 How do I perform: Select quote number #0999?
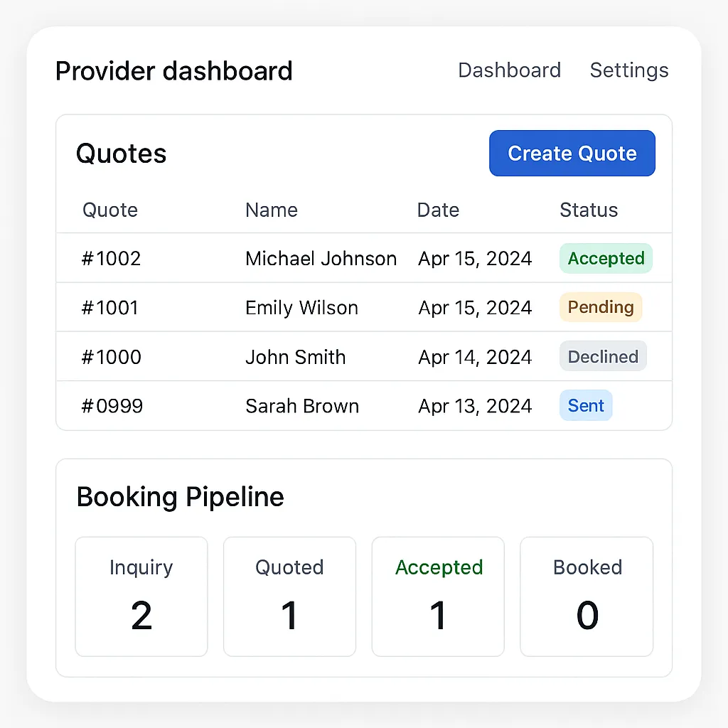click(112, 406)
